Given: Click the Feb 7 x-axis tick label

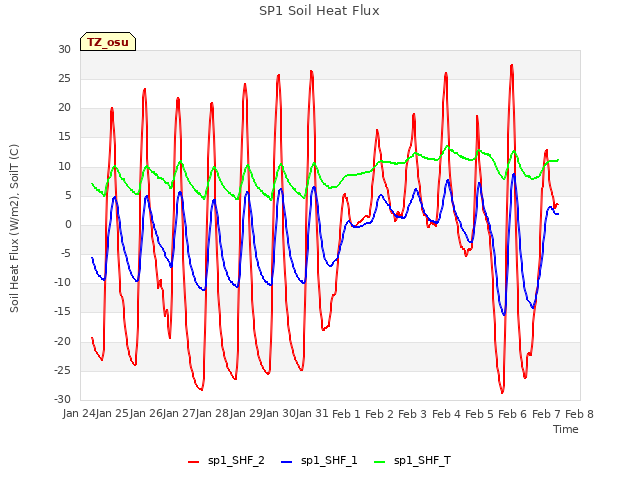Looking at the screenshot, I should point(546,414).
